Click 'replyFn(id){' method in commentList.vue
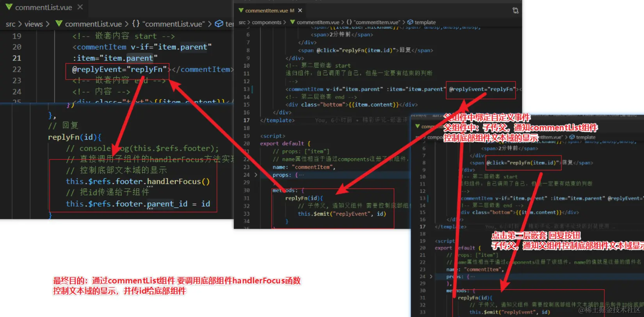 pyautogui.click(x=75, y=137)
